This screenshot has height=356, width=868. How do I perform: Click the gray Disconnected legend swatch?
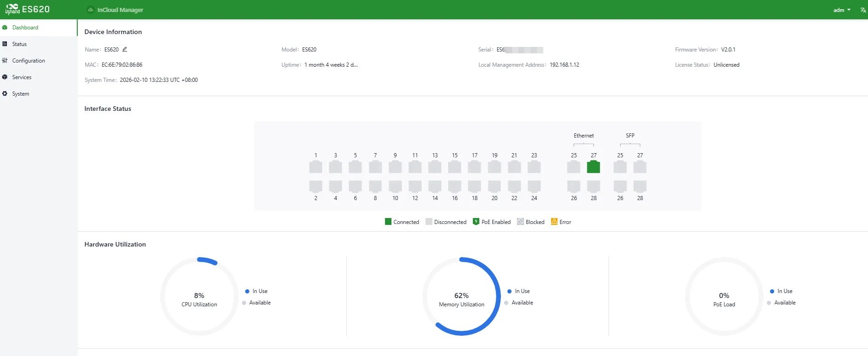(429, 222)
